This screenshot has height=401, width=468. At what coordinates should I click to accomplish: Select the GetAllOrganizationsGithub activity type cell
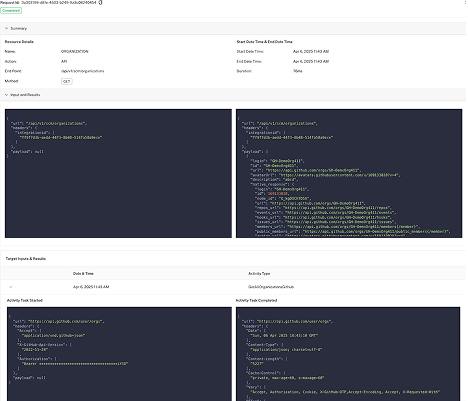271,287
